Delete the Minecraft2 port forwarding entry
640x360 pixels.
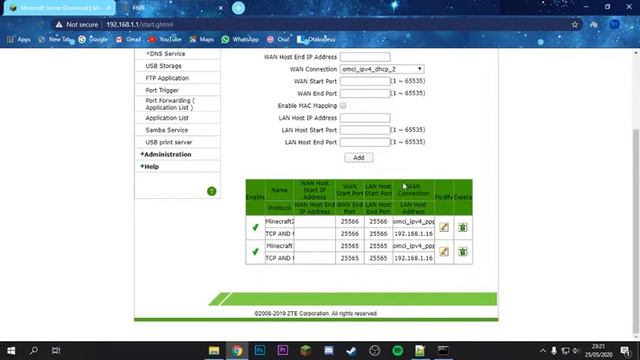coord(462,227)
